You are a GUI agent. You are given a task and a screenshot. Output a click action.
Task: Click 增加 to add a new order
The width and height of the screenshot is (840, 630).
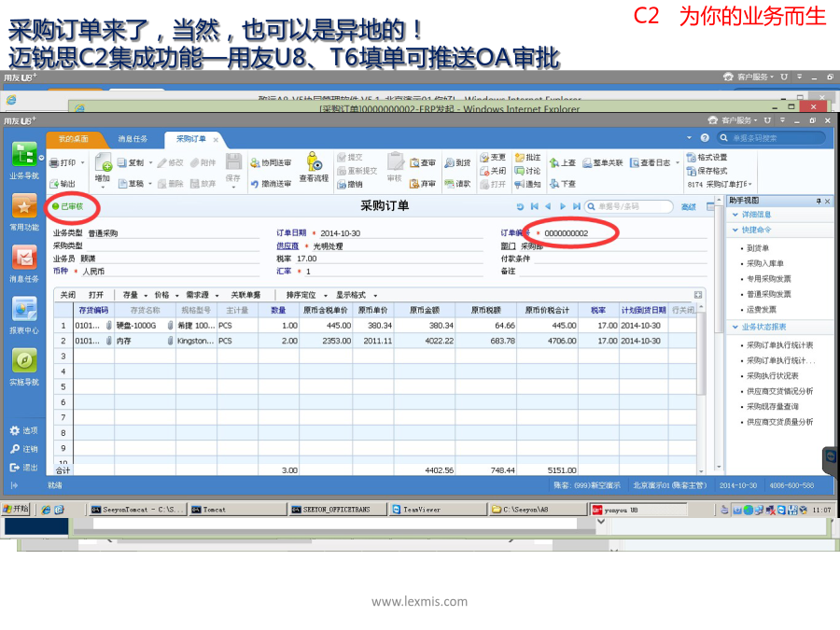pos(103,167)
